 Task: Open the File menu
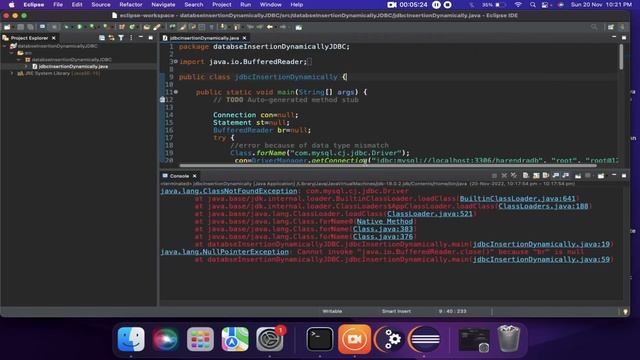(x=58, y=4)
